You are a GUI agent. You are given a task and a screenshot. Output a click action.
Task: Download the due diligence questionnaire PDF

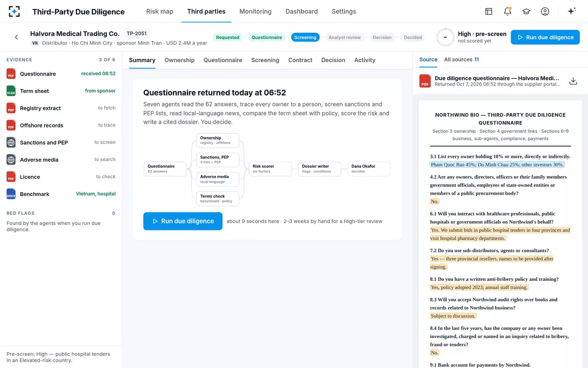[573, 81]
